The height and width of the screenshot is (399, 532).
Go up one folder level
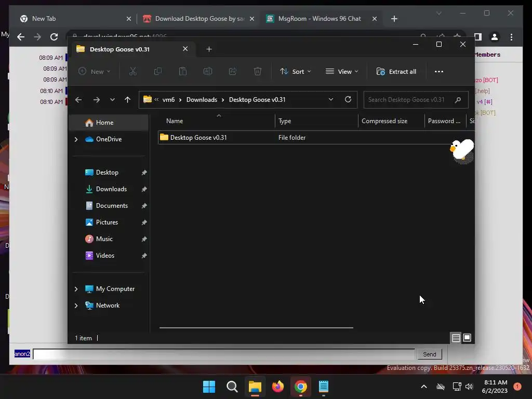tap(127, 100)
